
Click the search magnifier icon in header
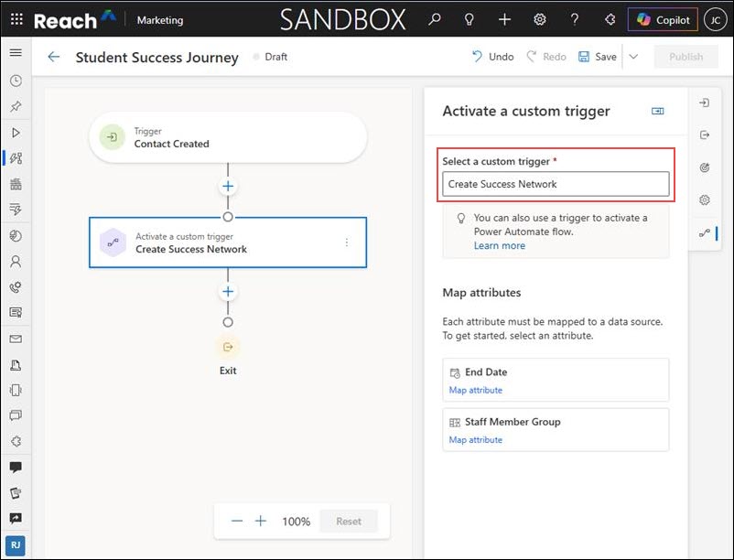pyautogui.click(x=435, y=19)
